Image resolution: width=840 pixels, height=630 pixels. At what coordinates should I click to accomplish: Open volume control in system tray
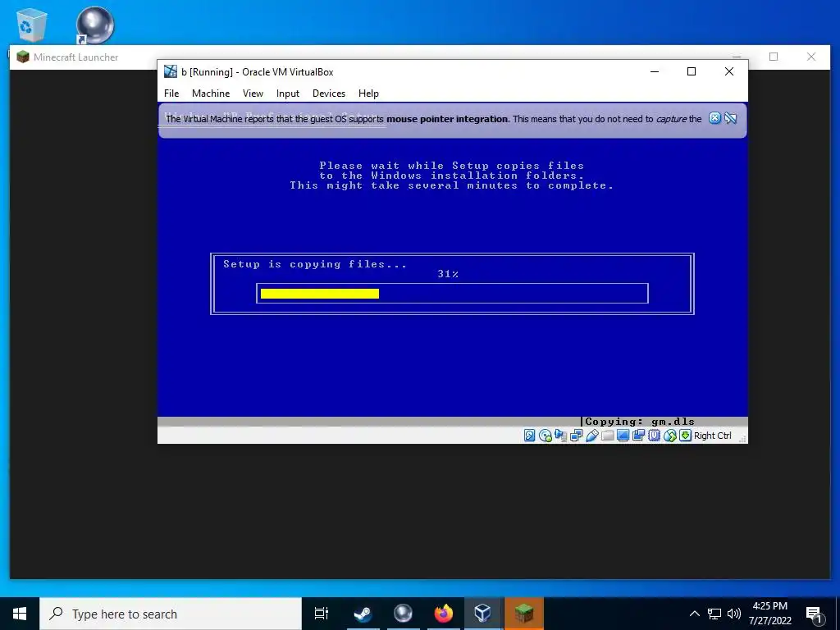[x=734, y=614]
